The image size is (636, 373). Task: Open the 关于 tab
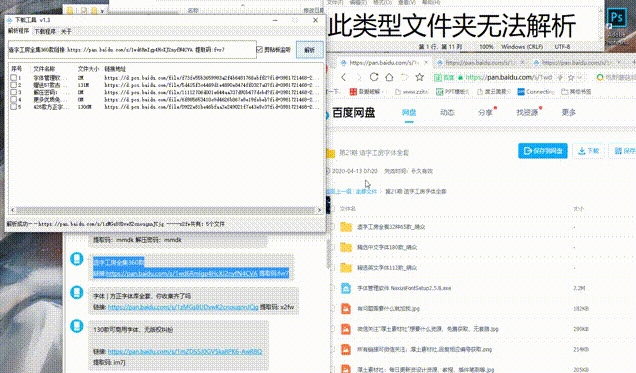66,31
